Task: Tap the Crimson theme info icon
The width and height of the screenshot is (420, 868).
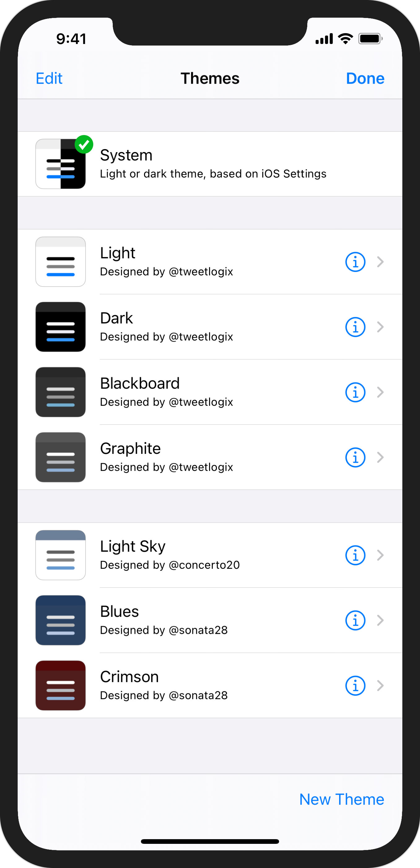Action: click(x=355, y=685)
